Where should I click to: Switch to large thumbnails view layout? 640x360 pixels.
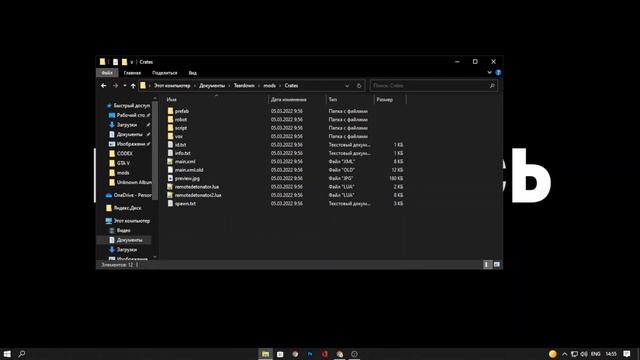[497, 265]
